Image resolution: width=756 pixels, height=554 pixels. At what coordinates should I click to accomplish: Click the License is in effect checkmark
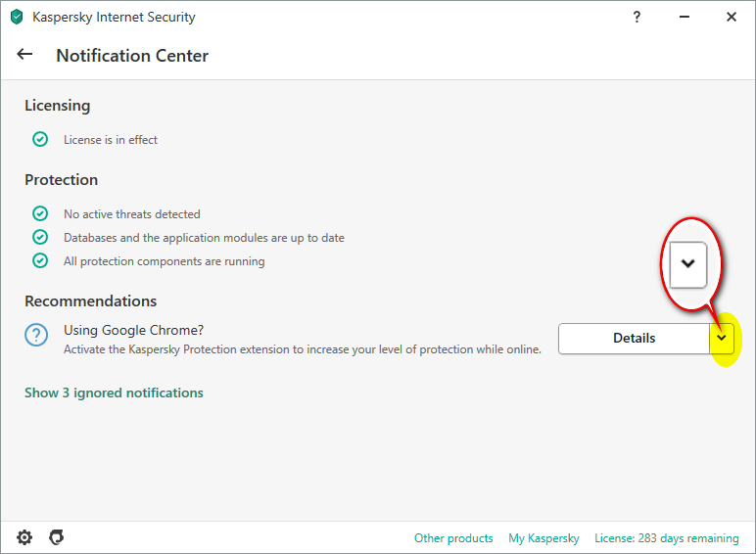coord(40,139)
